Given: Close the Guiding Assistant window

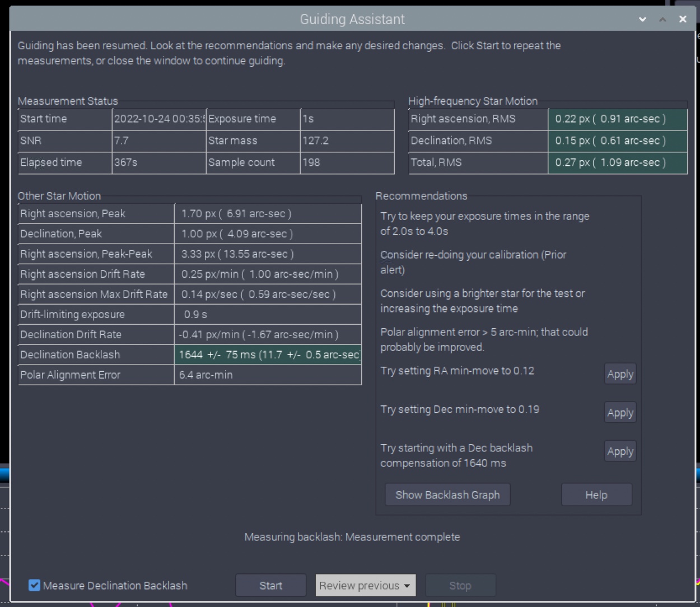Looking at the screenshot, I should 683,19.
